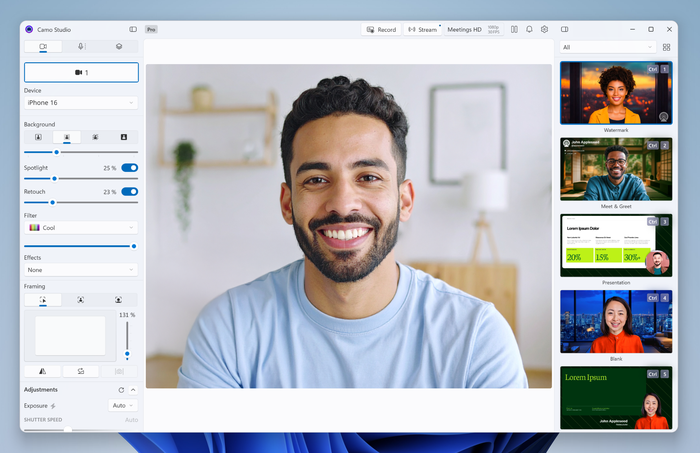Open the Meetings HD preset selector
700x453 pixels.
473,29
